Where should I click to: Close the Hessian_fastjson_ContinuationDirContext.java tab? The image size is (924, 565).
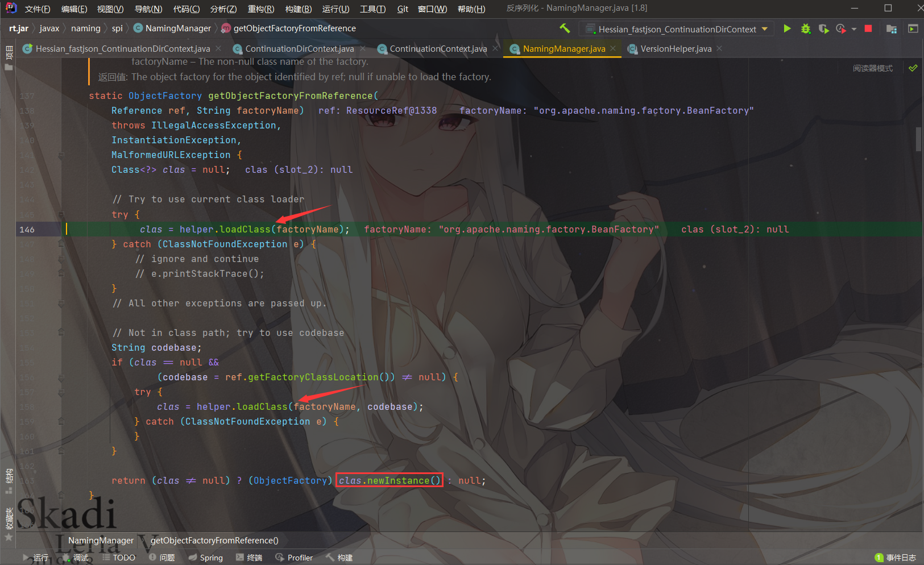[x=219, y=49]
